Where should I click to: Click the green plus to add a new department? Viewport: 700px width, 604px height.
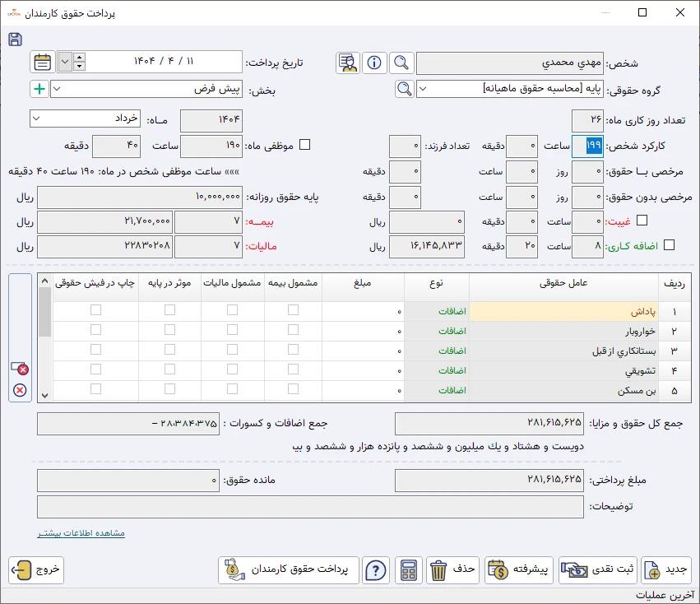click(38, 89)
